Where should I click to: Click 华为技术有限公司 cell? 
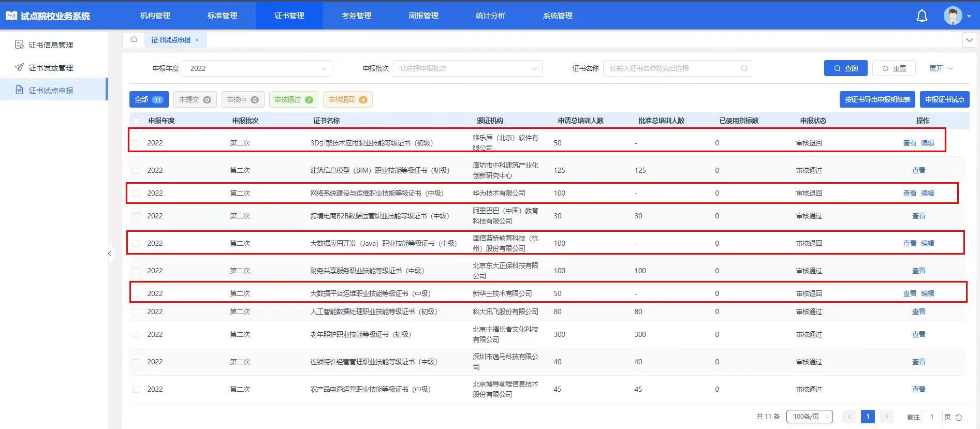pyautogui.click(x=499, y=193)
